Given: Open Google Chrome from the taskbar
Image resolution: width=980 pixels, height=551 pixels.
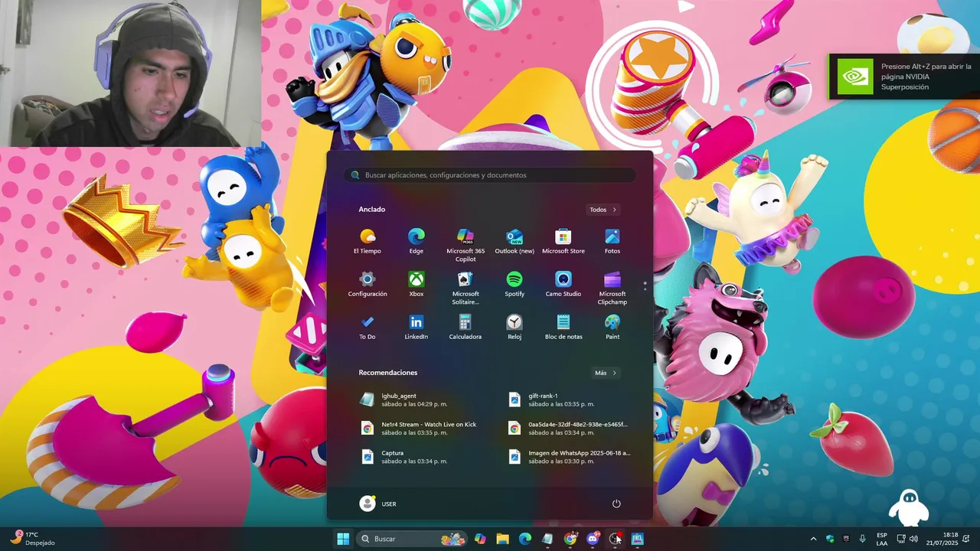Looking at the screenshot, I should [x=570, y=539].
